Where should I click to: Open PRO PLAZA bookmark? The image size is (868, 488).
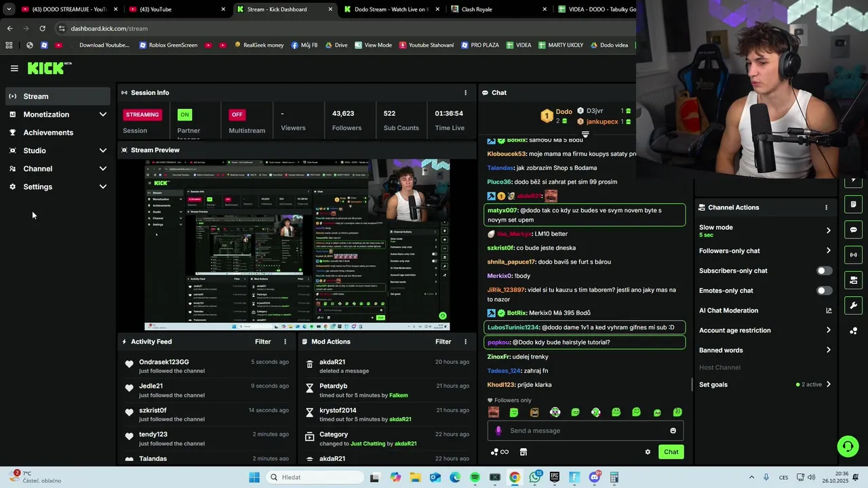(x=480, y=45)
